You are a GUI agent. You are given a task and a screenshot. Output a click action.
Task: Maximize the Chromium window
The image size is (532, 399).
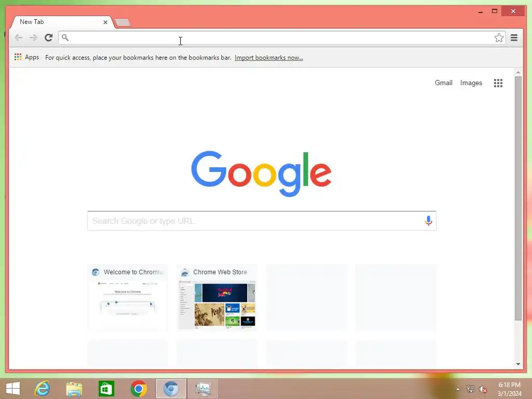495,11
